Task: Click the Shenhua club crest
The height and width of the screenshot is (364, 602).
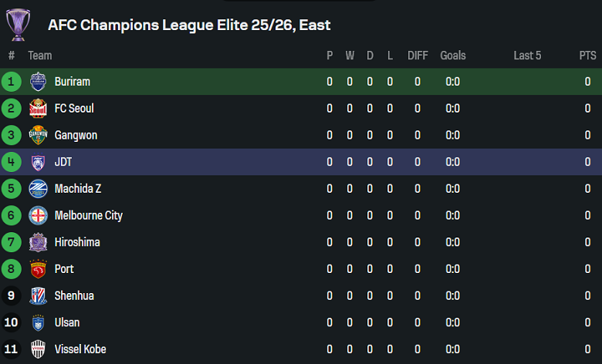Action: [x=38, y=295]
